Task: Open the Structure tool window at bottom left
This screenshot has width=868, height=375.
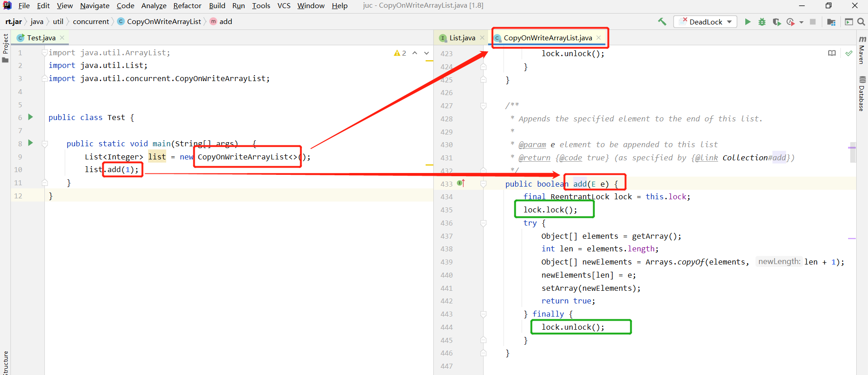Action: click(x=5, y=363)
